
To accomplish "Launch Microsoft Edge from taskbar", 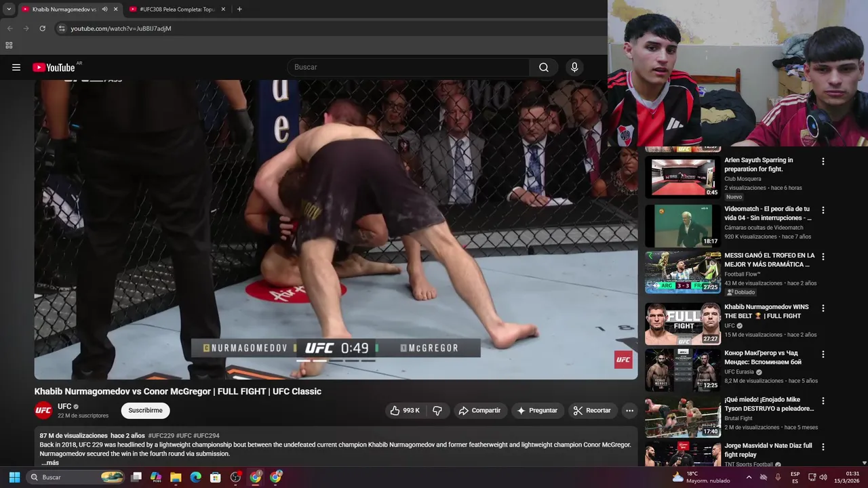I will [195, 477].
